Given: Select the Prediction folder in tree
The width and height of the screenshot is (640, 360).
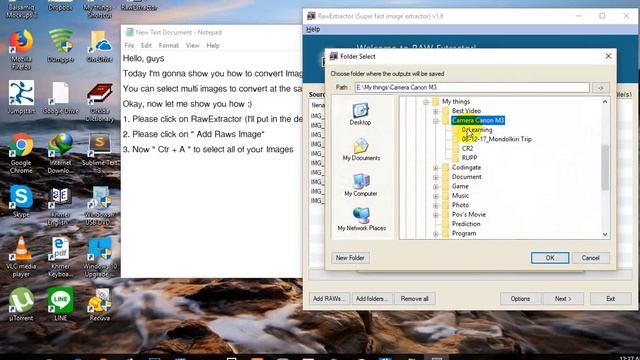Looking at the screenshot, I should click(x=466, y=224).
